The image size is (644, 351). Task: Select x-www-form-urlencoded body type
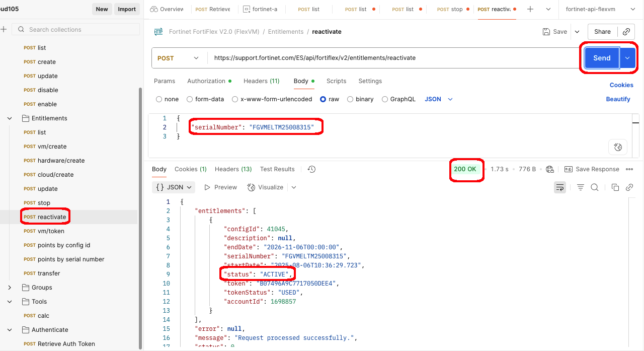click(235, 99)
